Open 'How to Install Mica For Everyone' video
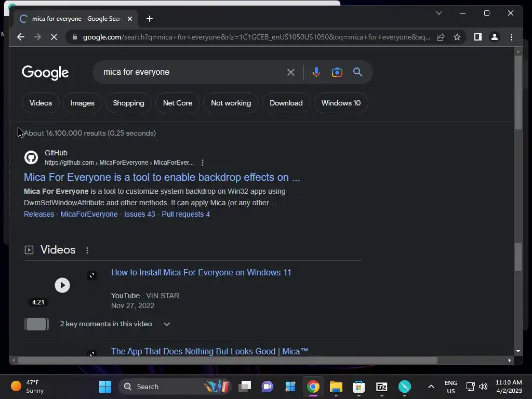Screen dimensions: 532x399 point(201,272)
